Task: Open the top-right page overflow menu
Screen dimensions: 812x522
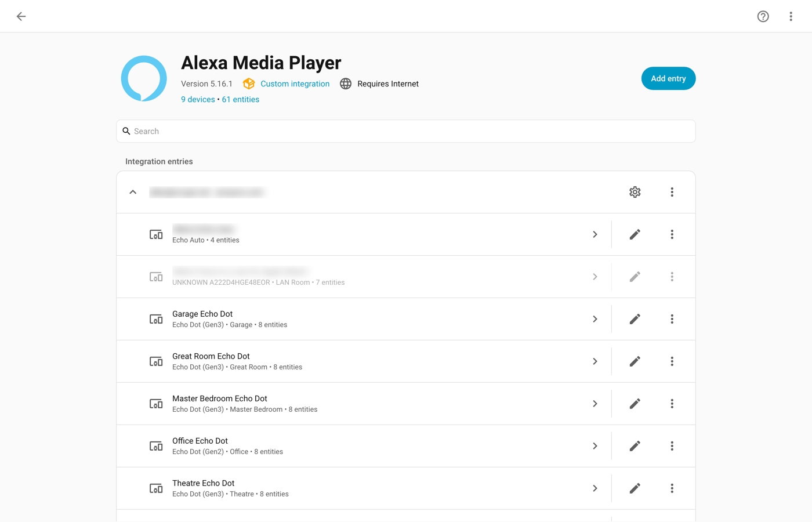Action: pyautogui.click(x=791, y=16)
